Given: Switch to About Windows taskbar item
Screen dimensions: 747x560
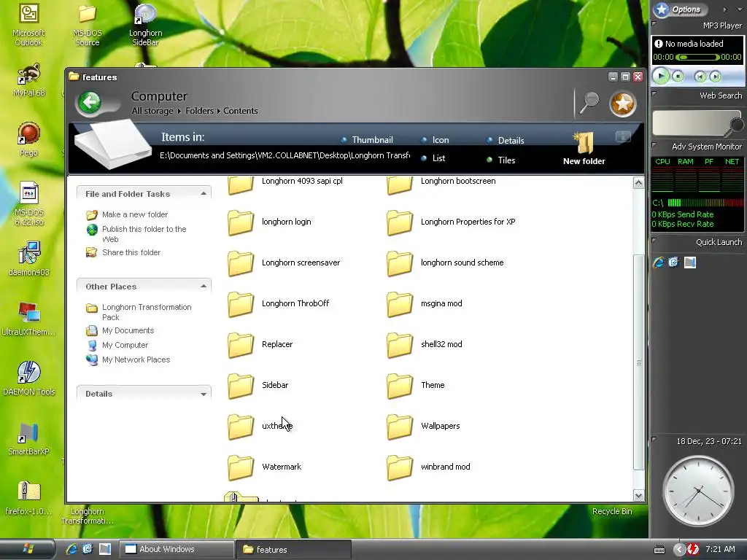Looking at the screenshot, I should [177, 550].
